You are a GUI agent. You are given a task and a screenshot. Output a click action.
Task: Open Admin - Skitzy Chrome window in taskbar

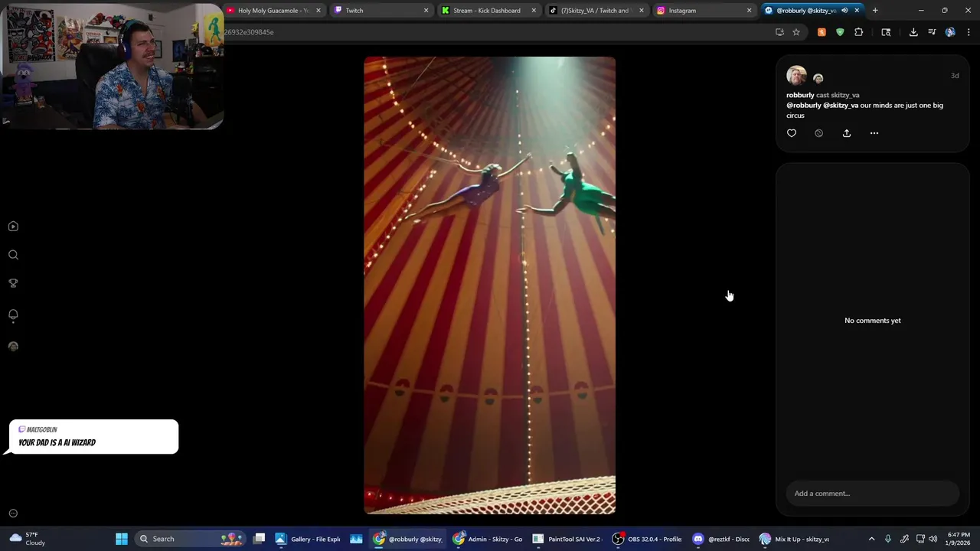(488, 539)
